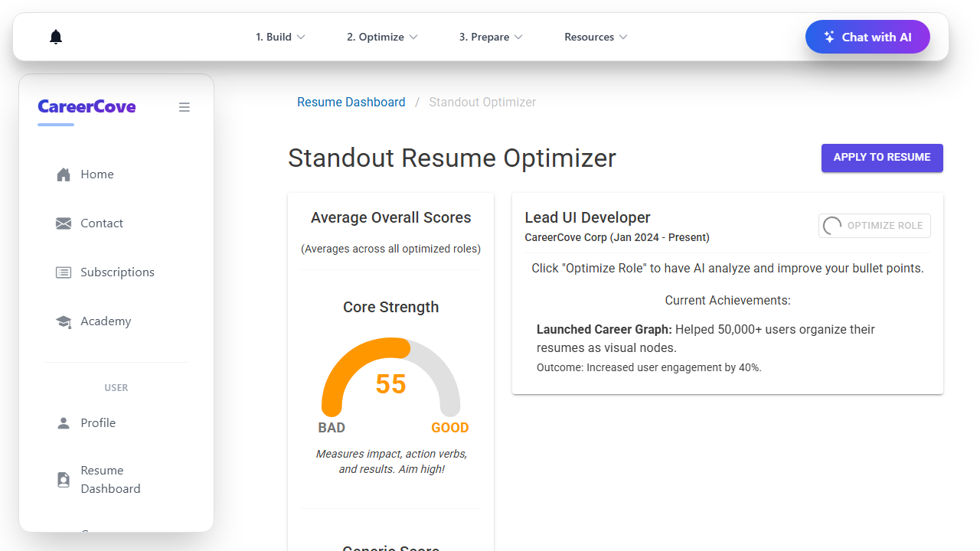Open notifications bell icon
This screenshot has height=551, width=980.
tap(56, 37)
